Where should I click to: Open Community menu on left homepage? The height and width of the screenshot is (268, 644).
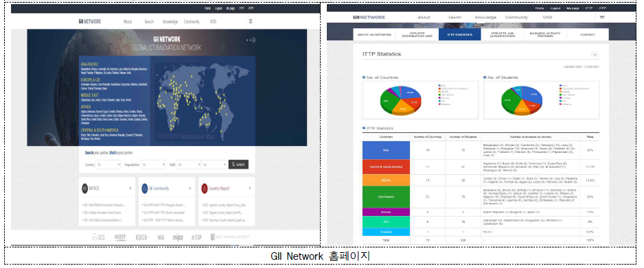[x=192, y=22]
